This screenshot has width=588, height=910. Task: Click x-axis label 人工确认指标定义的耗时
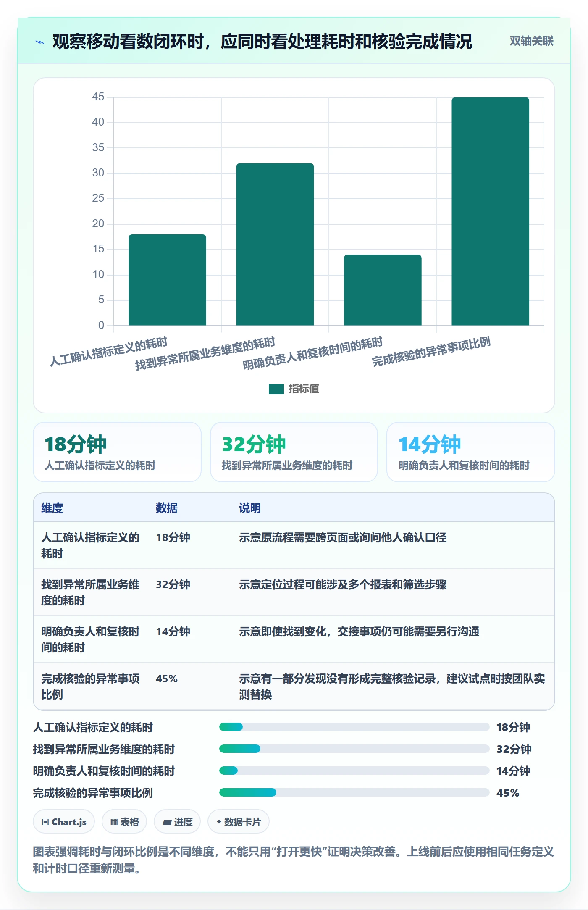(x=108, y=351)
